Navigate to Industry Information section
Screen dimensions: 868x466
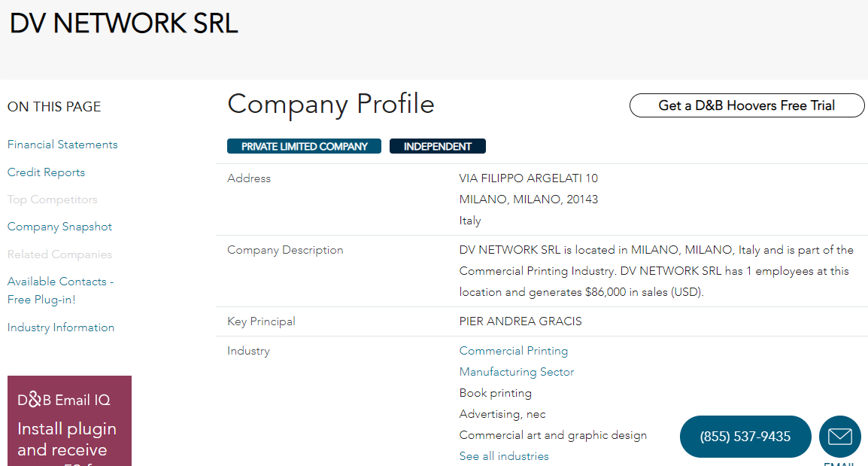(61, 327)
